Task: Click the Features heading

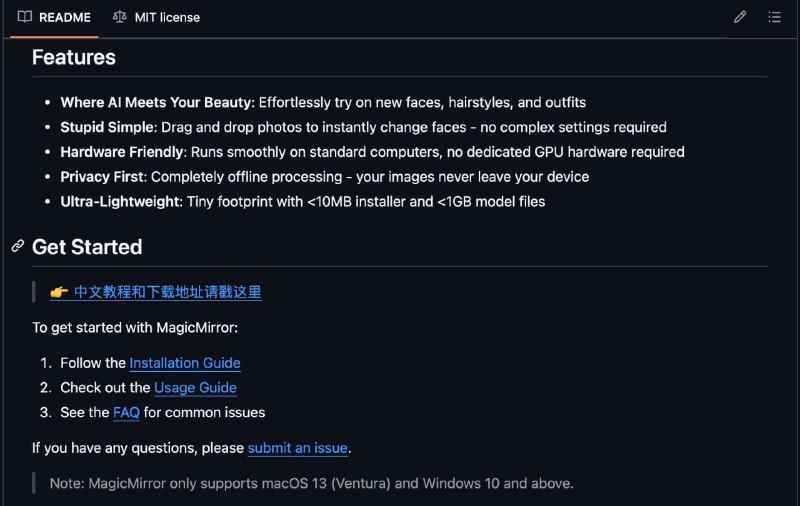Action: pyautogui.click(x=73, y=57)
